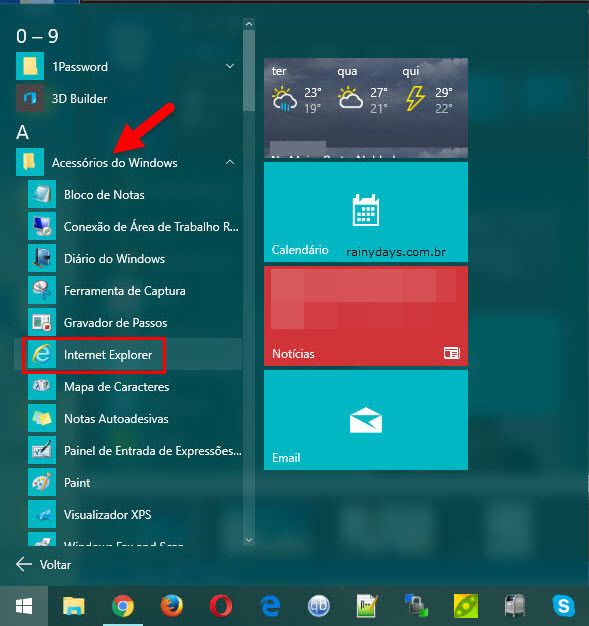This screenshot has width=589, height=626.
Task: Select the 'Gravador de Passos' label
Action: coord(115,323)
